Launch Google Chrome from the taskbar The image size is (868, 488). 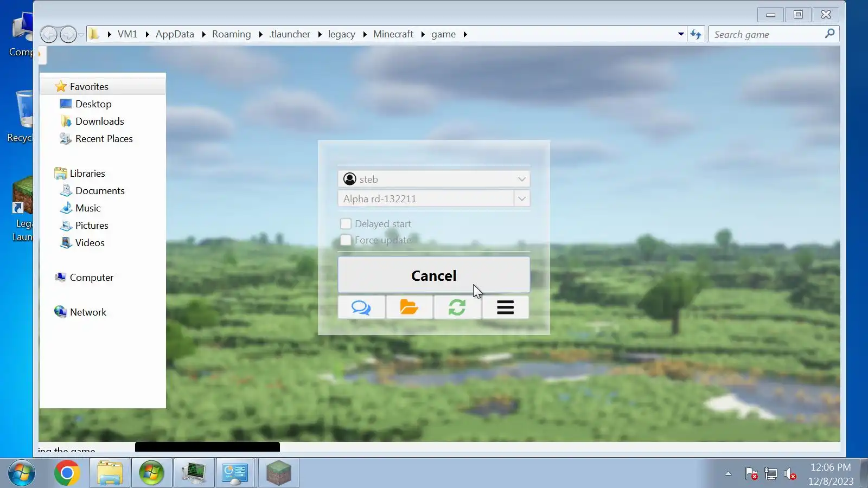point(67,473)
